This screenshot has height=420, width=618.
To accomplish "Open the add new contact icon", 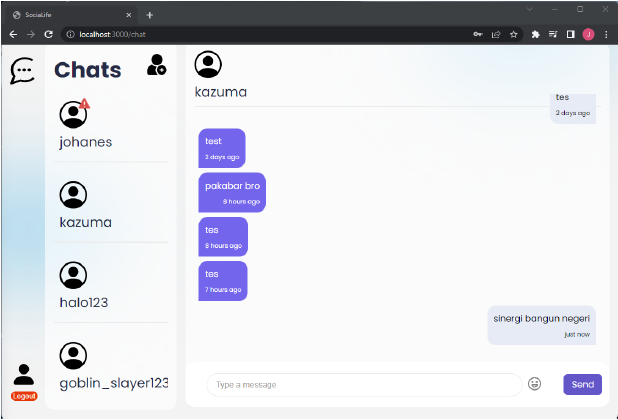I will pos(156,66).
